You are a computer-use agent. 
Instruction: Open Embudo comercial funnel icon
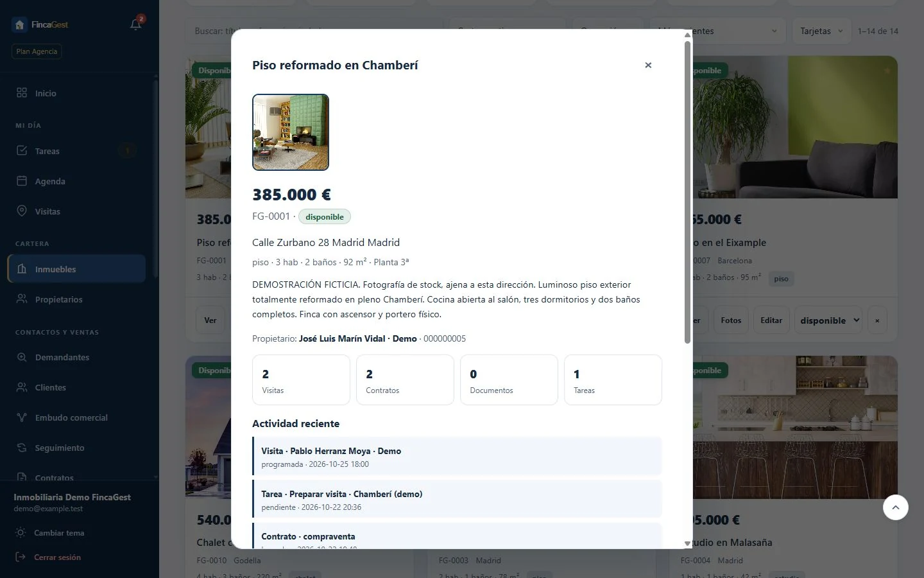tap(22, 417)
